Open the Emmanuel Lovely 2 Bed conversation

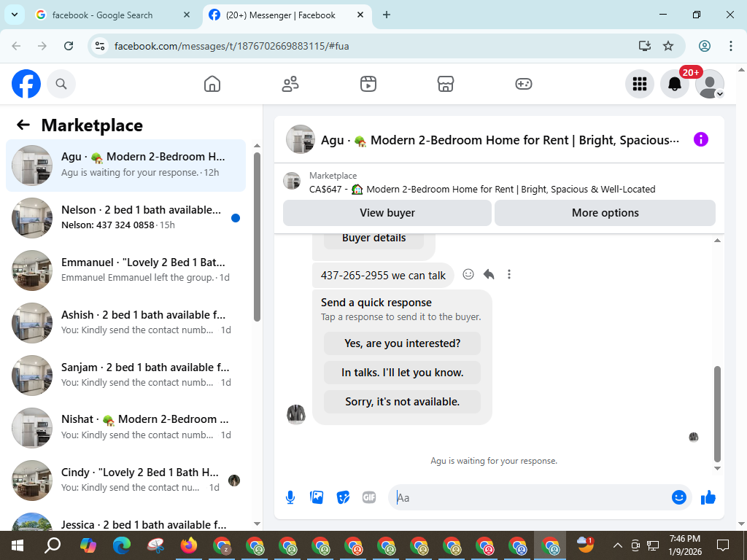coord(125,270)
